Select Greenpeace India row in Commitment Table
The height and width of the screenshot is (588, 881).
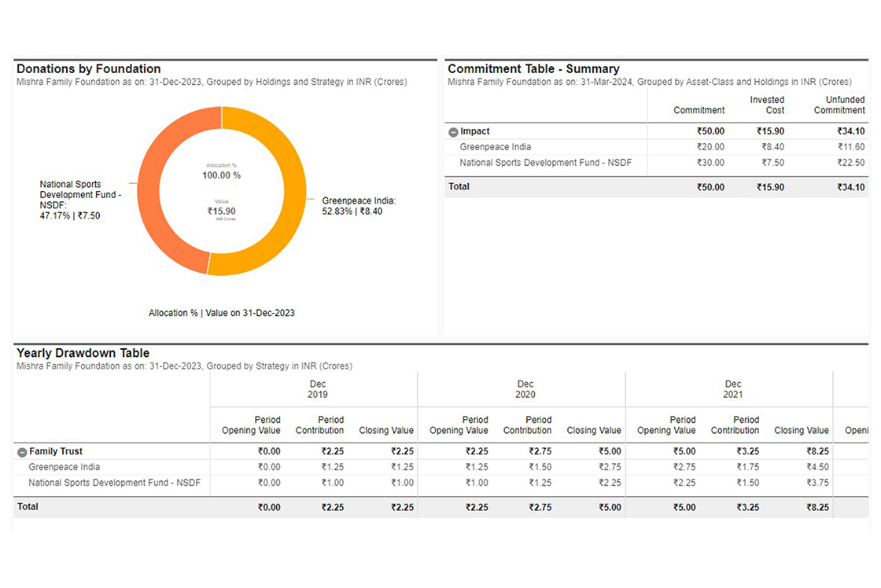[x=496, y=147]
